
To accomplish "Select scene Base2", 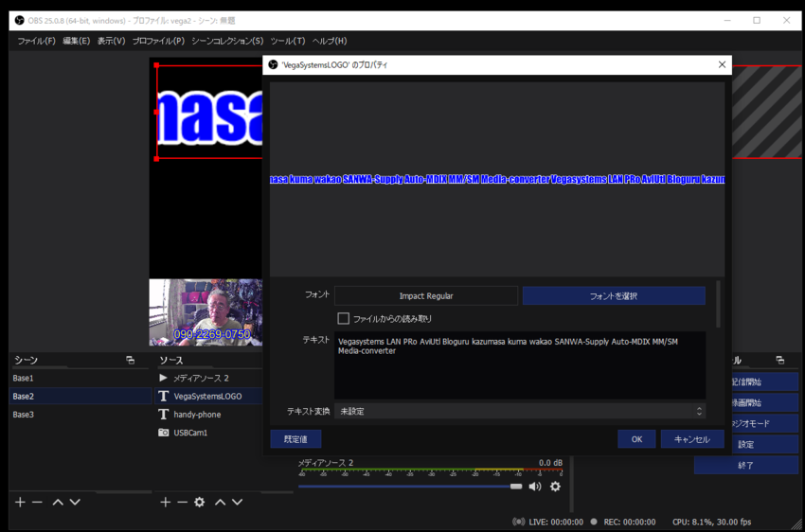I will point(80,396).
